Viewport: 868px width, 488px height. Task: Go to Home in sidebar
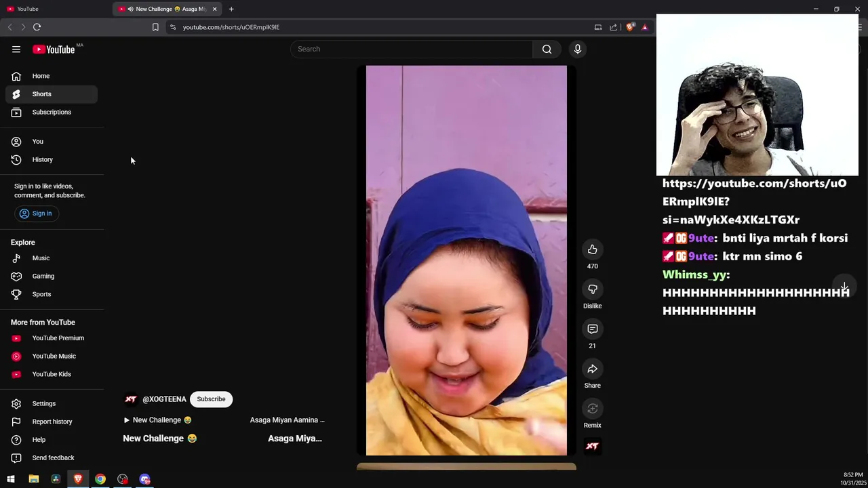pos(52,76)
